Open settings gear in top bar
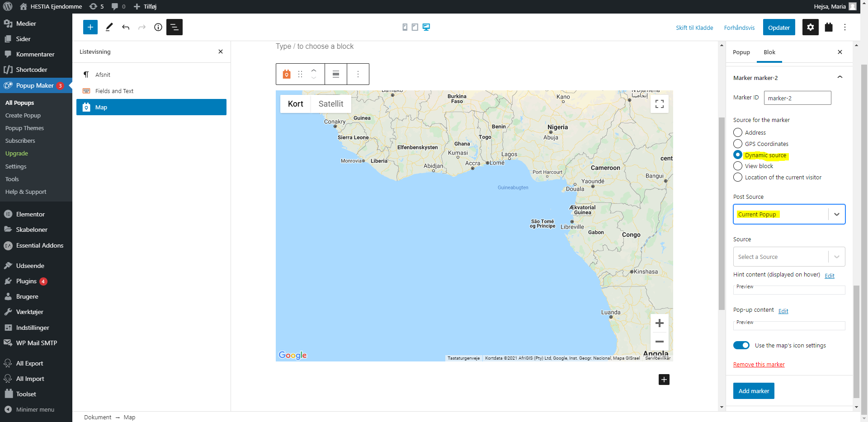This screenshot has height=422, width=868. point(810,27)
